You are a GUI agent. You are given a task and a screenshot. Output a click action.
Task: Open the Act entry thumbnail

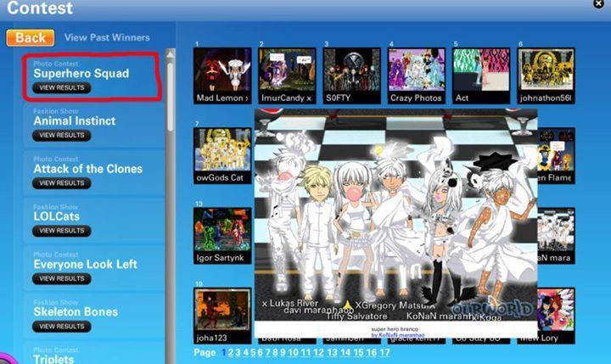click(x=481, y=76)
